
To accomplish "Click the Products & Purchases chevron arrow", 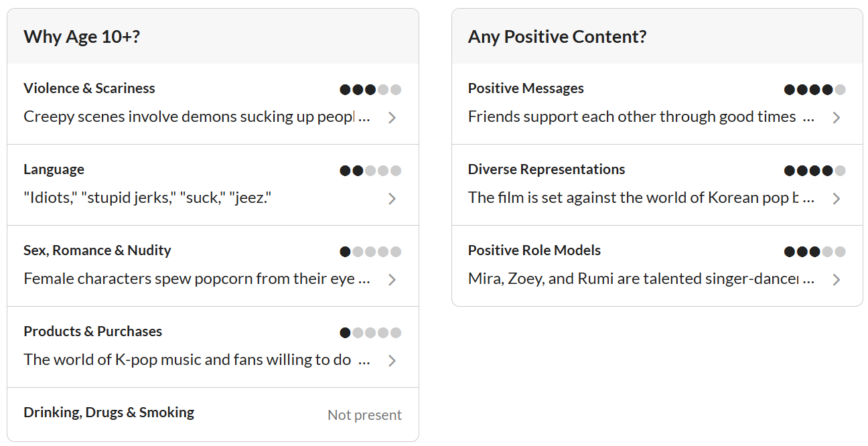I will 392,361.
